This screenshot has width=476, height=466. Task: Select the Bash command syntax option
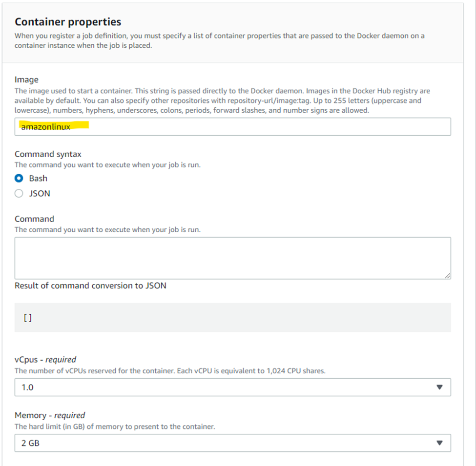tap(19, 179)
